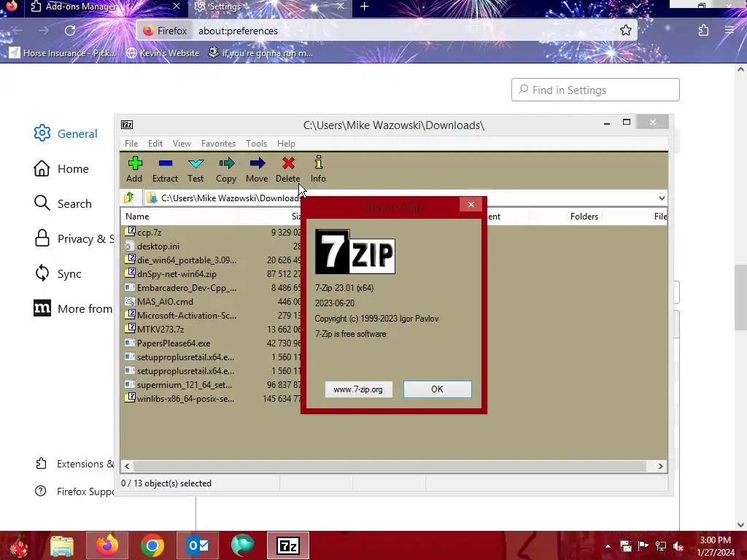Show hidden system tray icons
The width and height of the screenshot is (747, 560).
click(x=608, y=546)
